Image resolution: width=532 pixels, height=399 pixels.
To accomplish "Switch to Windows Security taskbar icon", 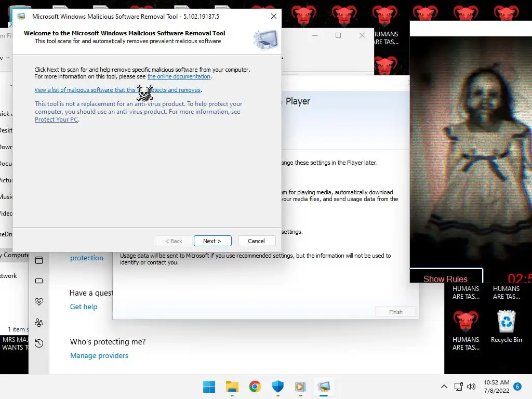I will [277, 387].
